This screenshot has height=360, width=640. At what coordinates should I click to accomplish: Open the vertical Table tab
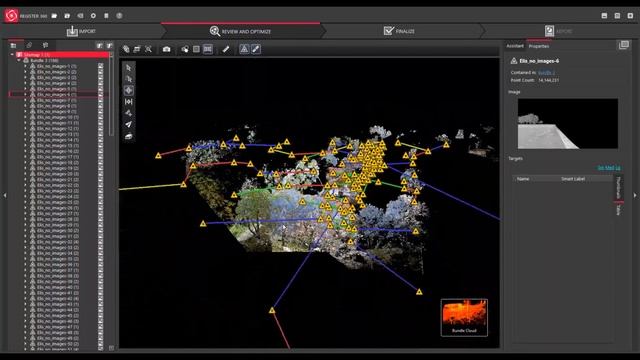click(618, 210)
